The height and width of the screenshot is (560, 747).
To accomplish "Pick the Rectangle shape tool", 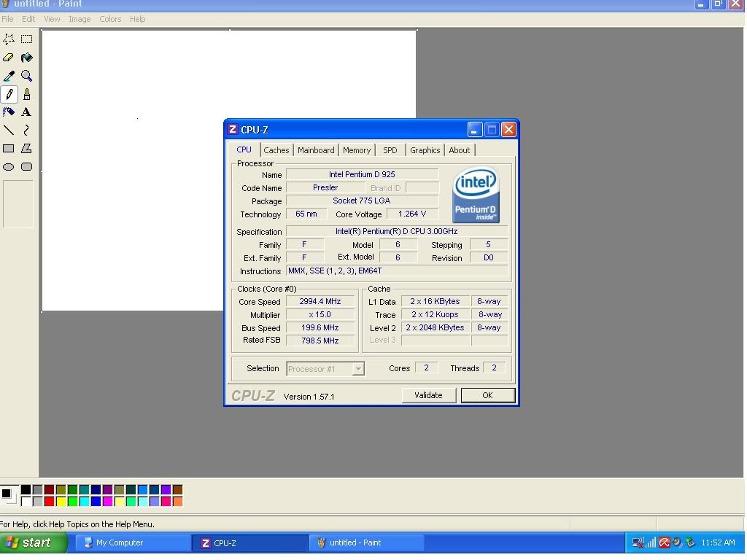I will (9, 149).
